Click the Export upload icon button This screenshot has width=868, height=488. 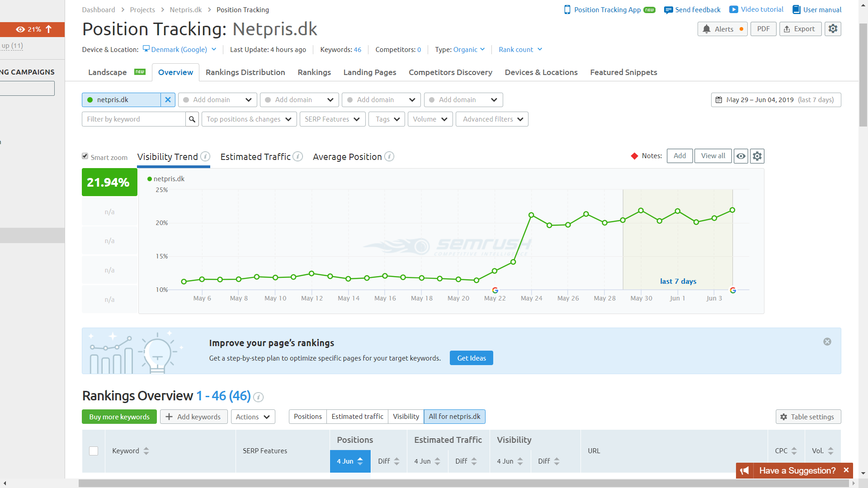tap(800, 29)
